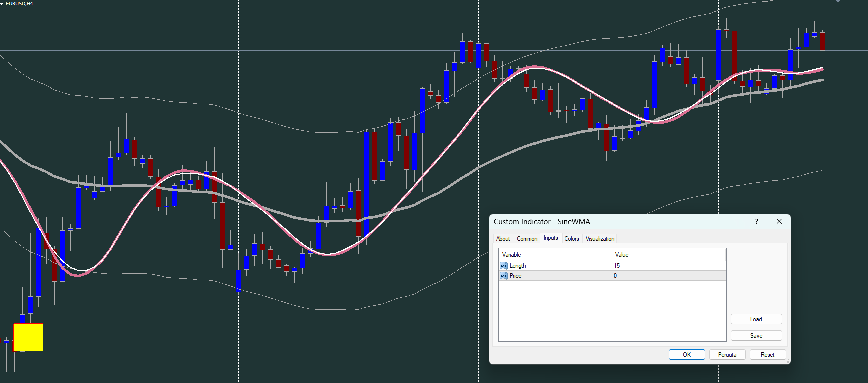Image resolution: width=868 pixels, height=383 pixels.
Task: Select the "Price" variable name
Action: pyautogui.click(x=516, y=276)
